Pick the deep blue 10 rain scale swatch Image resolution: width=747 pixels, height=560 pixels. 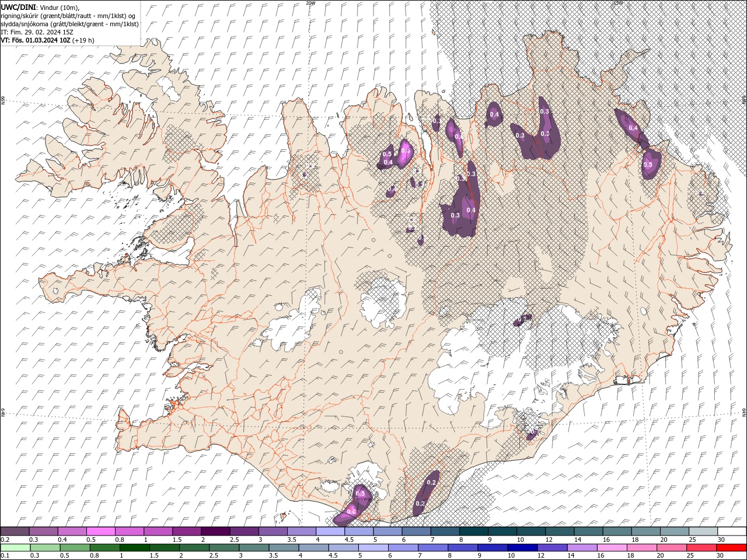(x=522, y=548)
